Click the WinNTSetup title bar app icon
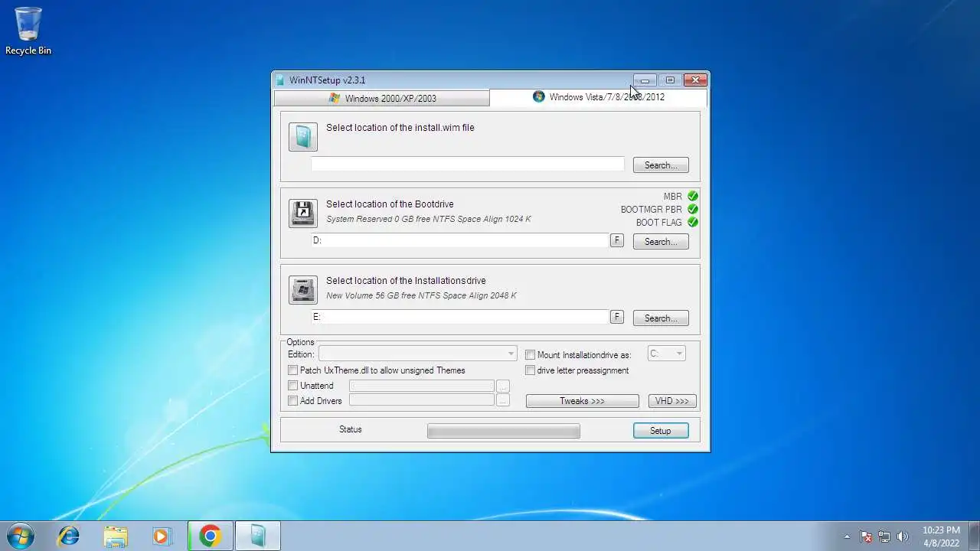 (281, 80)
